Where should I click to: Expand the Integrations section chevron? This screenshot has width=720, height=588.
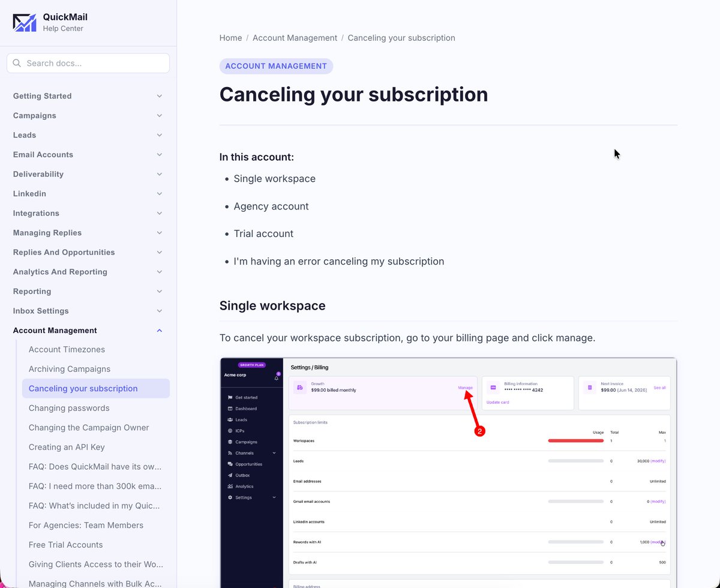(159, 213)
